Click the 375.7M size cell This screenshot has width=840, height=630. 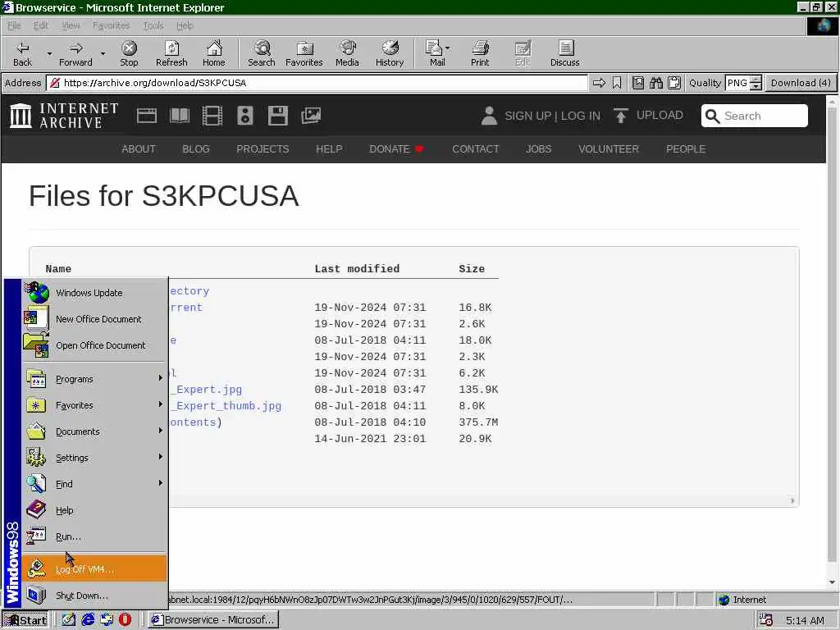pos(478,422)
